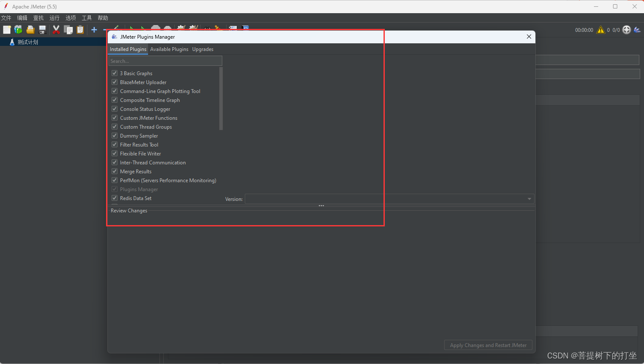Click the Cut toolbar icon

(x=56, y=30)
